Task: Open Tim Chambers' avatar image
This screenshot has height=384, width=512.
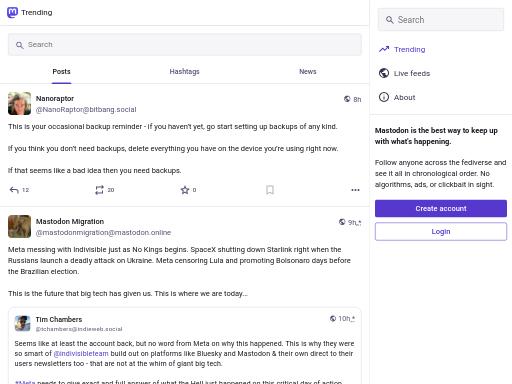Action: click(x=22, y=323)
